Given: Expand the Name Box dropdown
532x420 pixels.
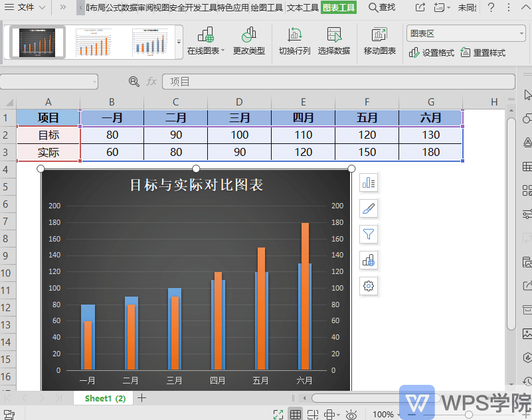Looking at the screenshot, I should coord(94,82).
